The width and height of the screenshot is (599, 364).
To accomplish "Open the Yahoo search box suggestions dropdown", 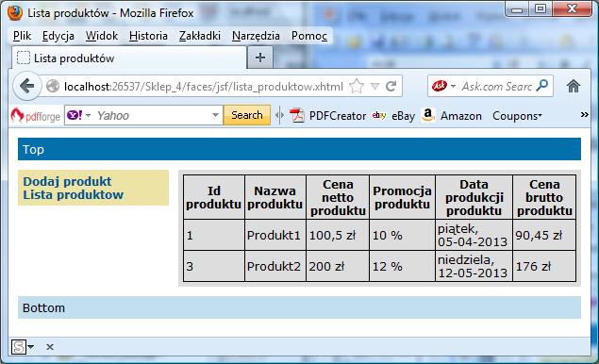I will coord(215,115).
